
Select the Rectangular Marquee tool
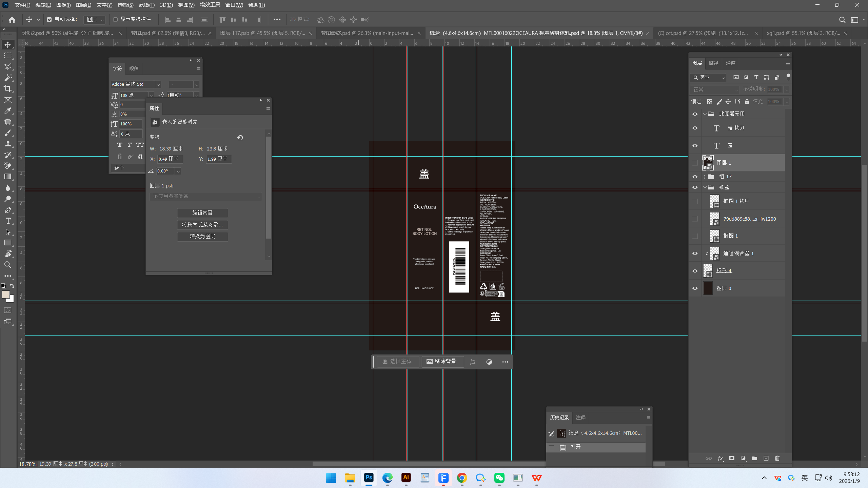click(7, 56)
